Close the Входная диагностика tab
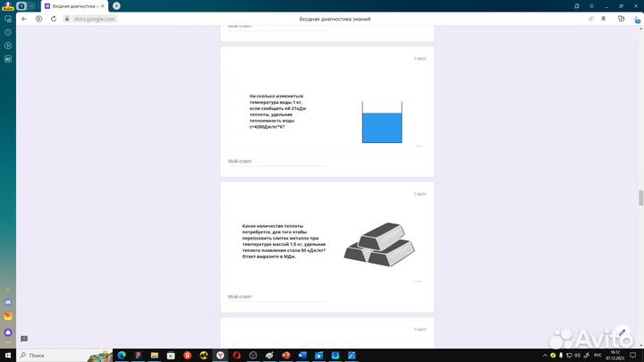This screenshot has width=644, height=362. [x=103, y=6]
